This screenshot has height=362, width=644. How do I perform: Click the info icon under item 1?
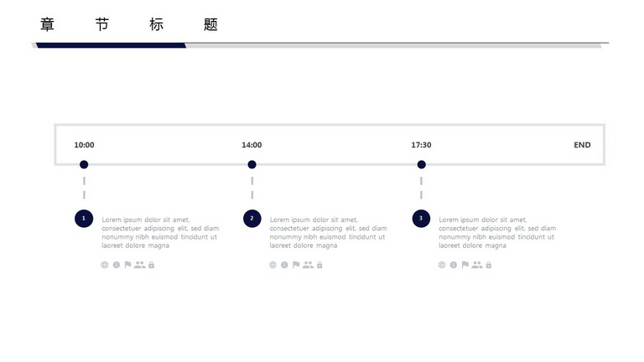coord(117,265)
